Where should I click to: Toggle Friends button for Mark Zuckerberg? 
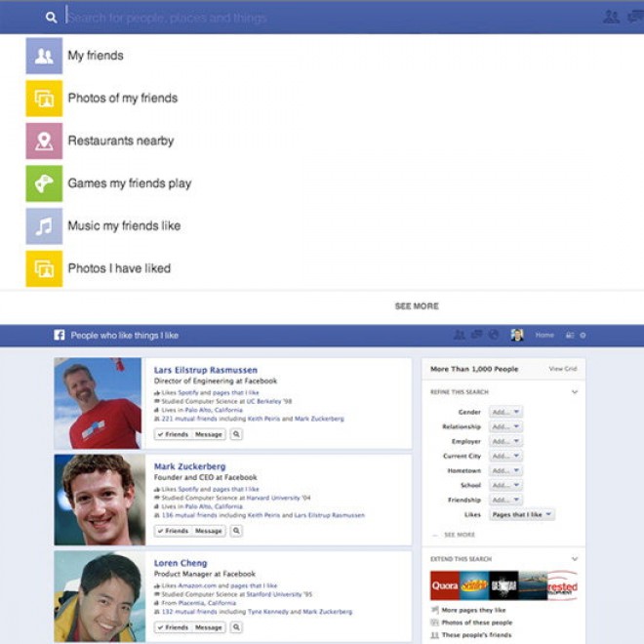pyautogui.click(x=173, y=531)
